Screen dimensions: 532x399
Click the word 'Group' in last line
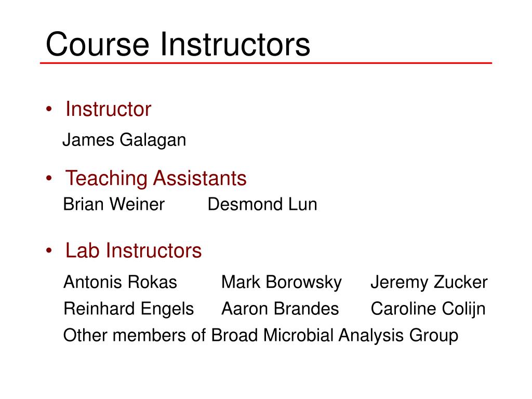click(x=434, y=336)
